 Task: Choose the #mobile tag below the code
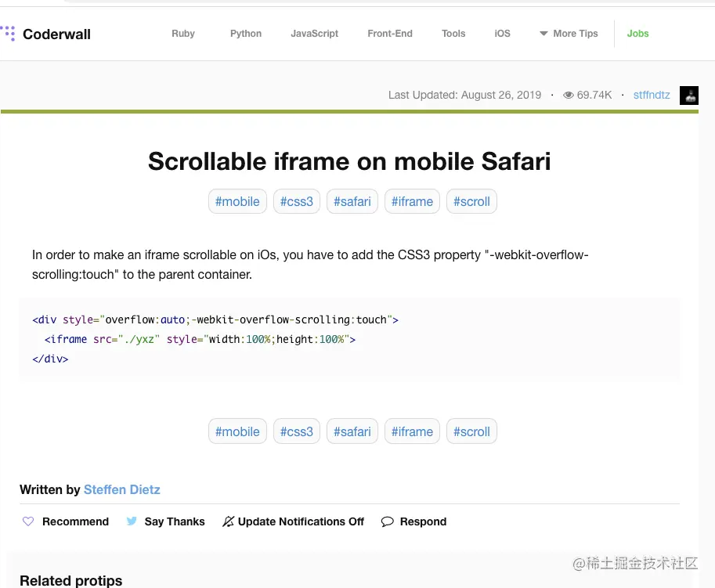(237, 431)
